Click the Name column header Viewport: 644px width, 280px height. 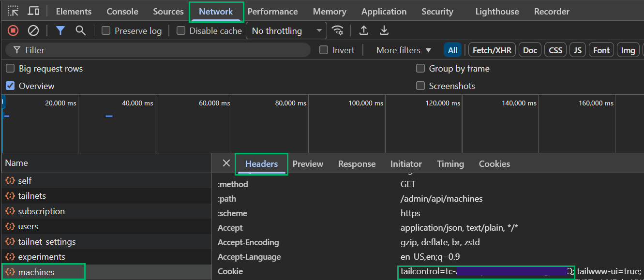tap(106, 163)
